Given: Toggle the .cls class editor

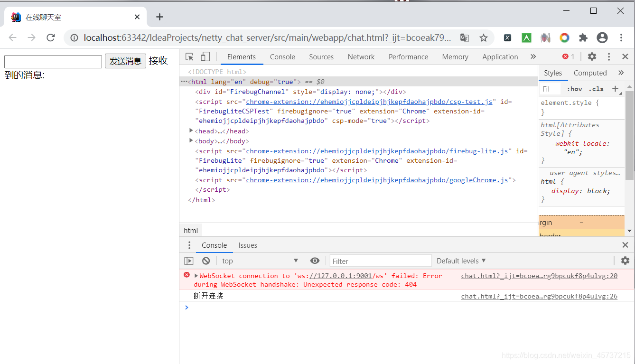Looking at the screenshot, I should pyautogui.click(x=596, y=88).
